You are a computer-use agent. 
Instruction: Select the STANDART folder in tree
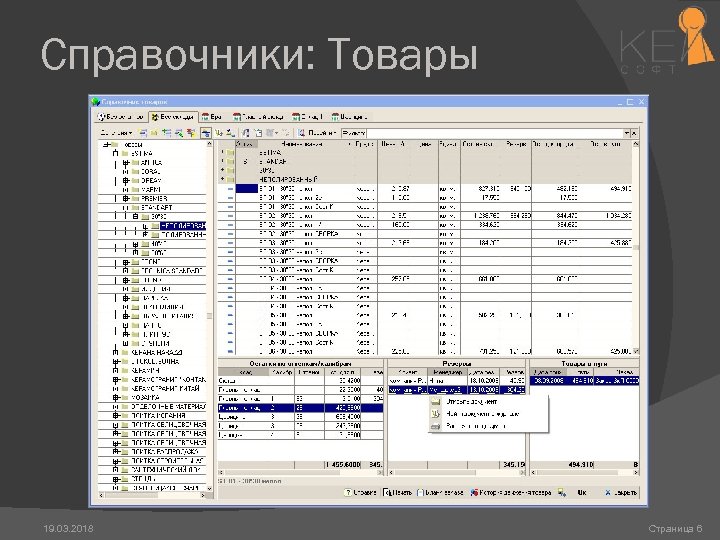coord(156,208)
